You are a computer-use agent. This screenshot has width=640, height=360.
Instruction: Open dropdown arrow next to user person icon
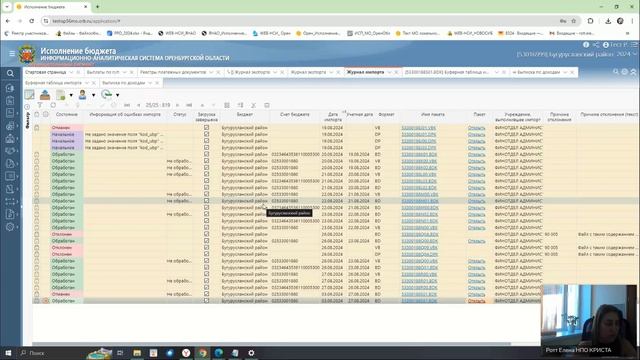(x=93, y=95)
